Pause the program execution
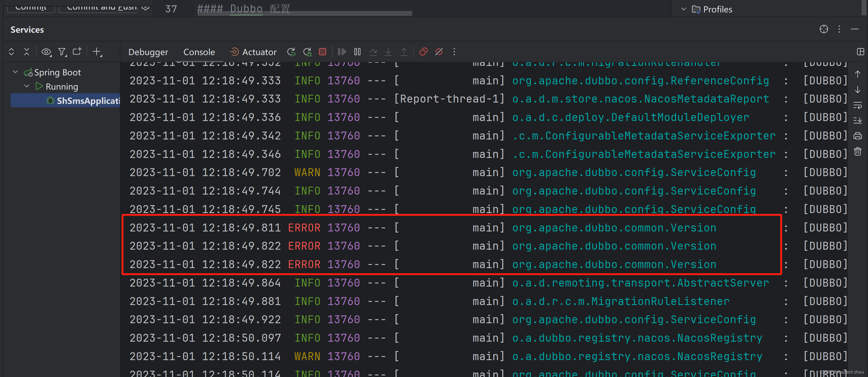Image resolution: width=868 pixels, height=377 pixels. pos(357,52)
